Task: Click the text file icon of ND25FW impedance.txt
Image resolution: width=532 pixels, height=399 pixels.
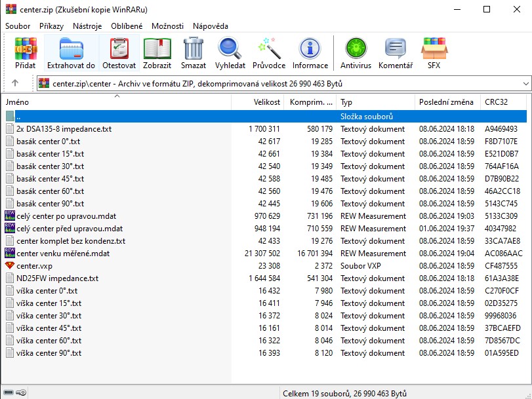Action: coord(10,278)
